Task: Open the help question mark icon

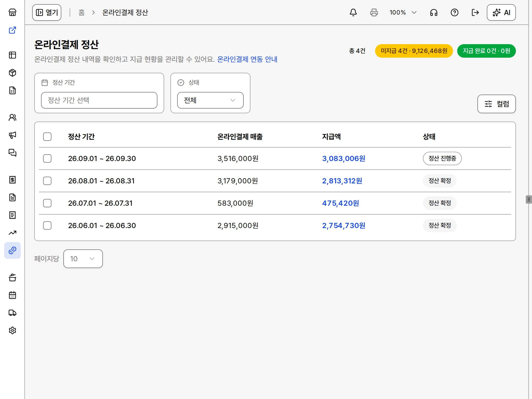Action: pyautogui.click(x=455, y=12)
